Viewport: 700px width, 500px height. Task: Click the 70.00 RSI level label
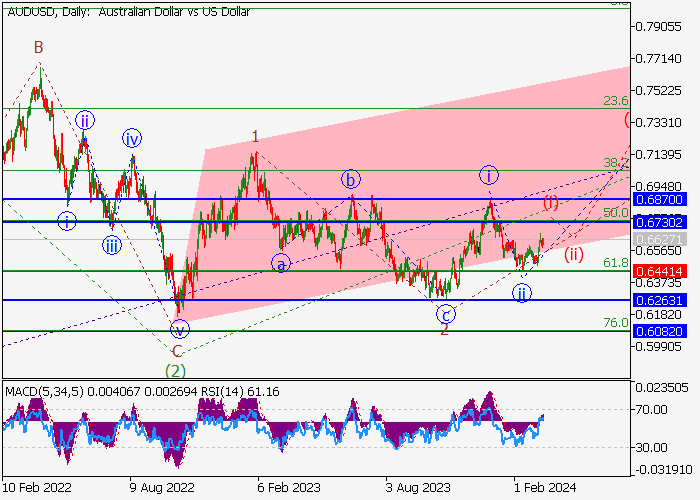(651, 409)
